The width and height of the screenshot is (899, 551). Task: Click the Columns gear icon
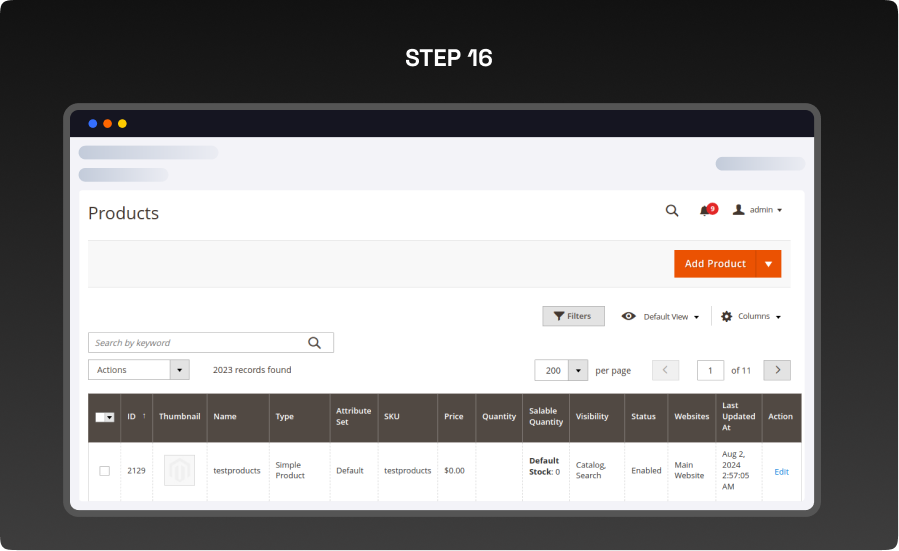click(x=727, y=316)
